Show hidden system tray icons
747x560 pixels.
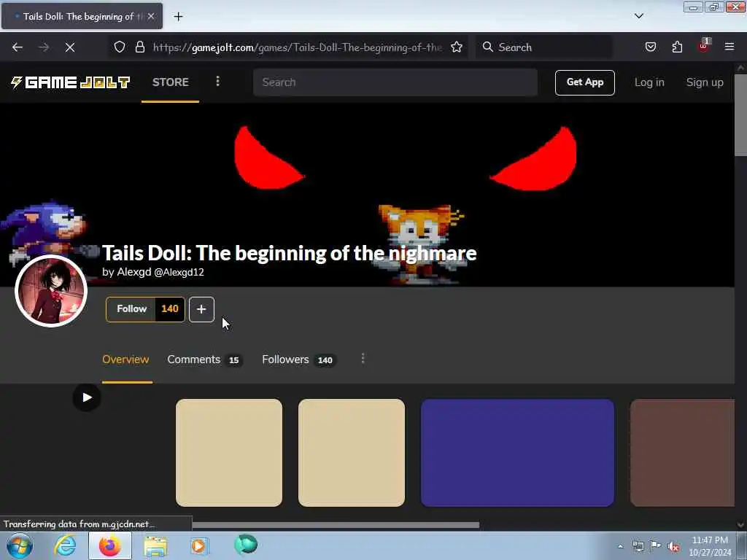click(620, 546)
